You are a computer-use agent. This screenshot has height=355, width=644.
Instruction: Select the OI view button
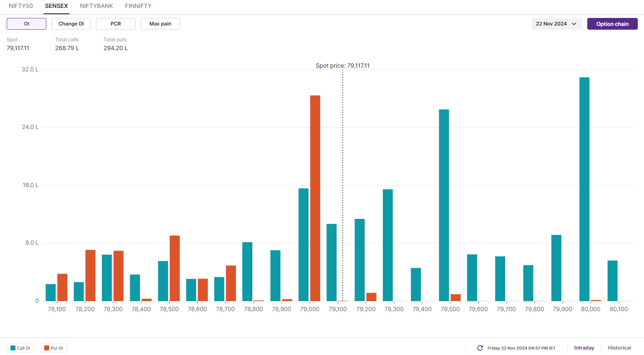[x=26, y=24]
